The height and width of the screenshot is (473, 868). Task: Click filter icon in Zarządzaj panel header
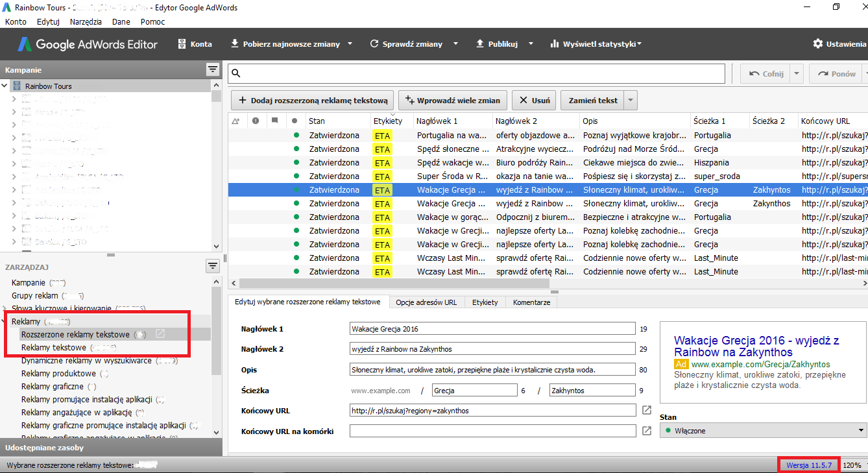tap(212, 266)
